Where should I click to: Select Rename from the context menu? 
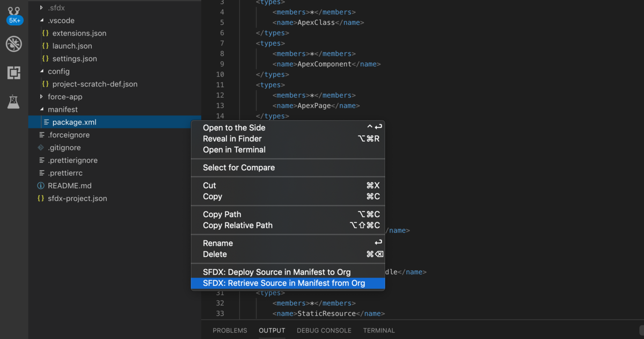(x=217, y=243)
